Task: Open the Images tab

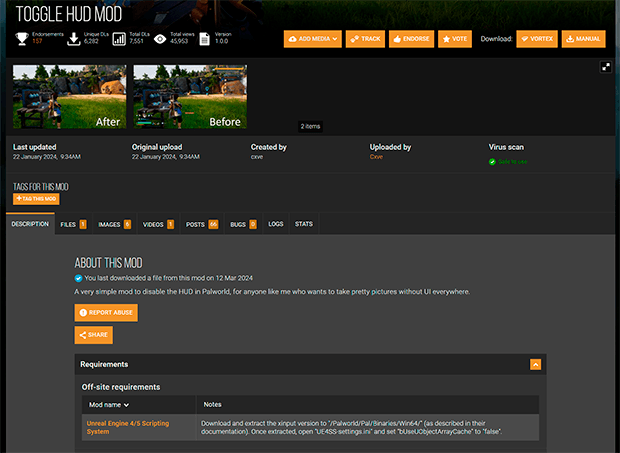Action: pyautogui.click(x=115, y=224)
